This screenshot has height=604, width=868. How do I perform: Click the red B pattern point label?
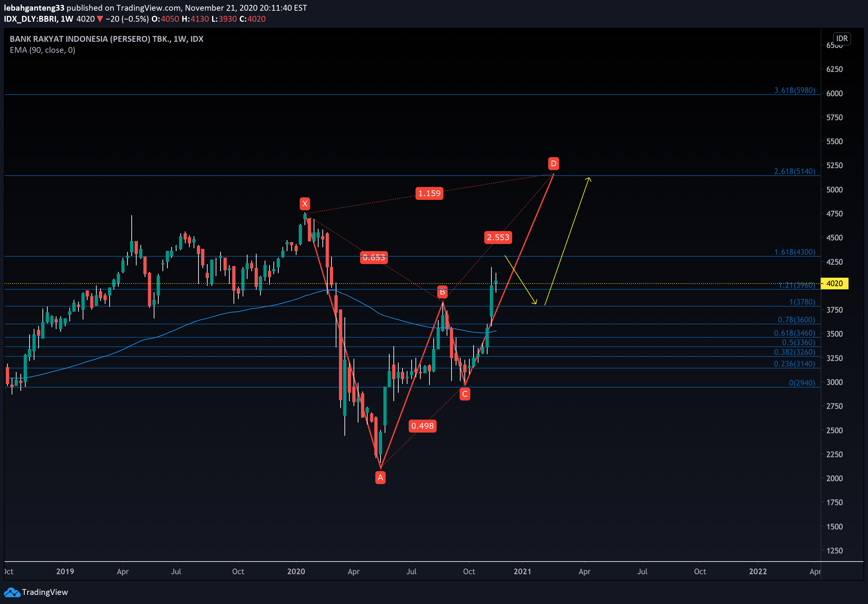pyautogui.click(x=442, y=292)
